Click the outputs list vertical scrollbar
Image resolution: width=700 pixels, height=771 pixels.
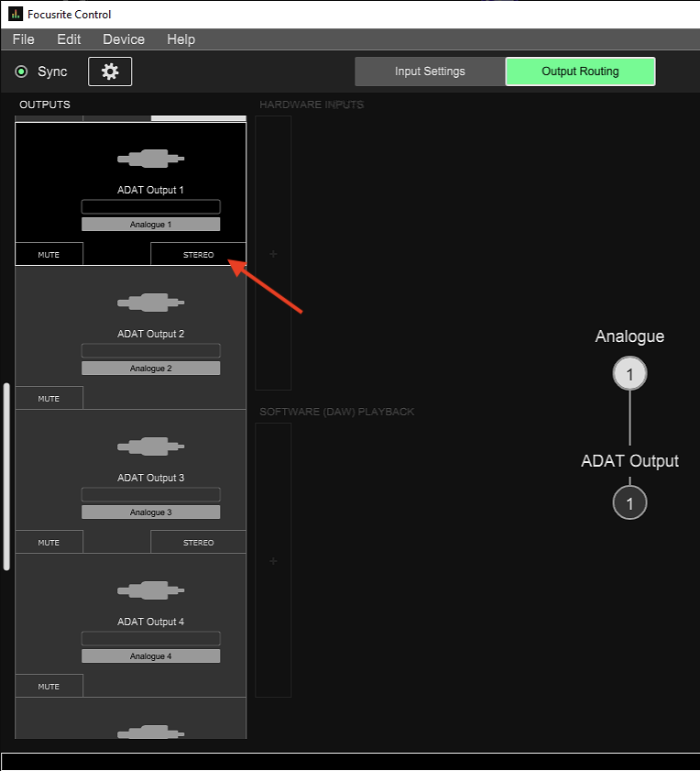coord(6,477)
